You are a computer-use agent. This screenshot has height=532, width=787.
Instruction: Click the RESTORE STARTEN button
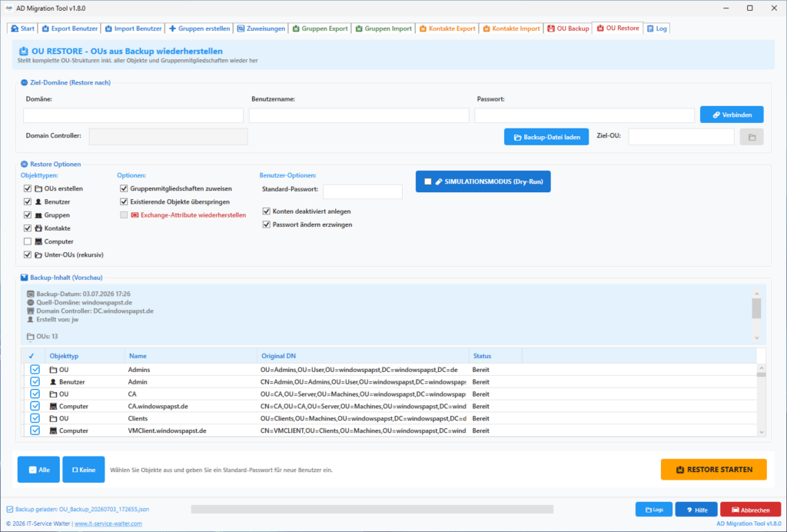click(x=714, y=470)
